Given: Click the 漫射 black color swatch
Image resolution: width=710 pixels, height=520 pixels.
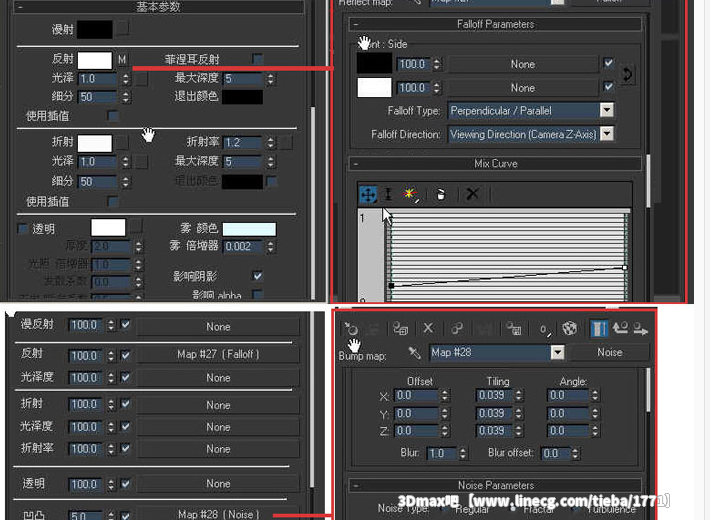Looking at the screenshot, I should click(x=95, y=29).
